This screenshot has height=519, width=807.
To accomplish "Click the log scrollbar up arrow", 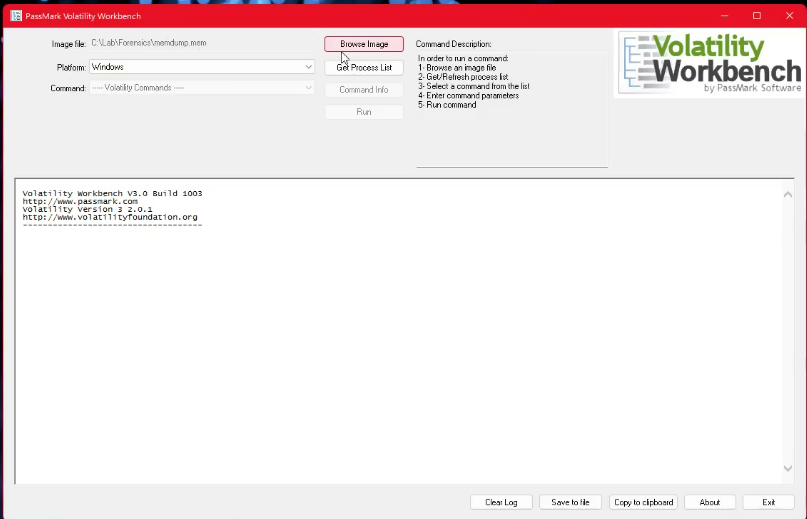I will pos(787,195).
